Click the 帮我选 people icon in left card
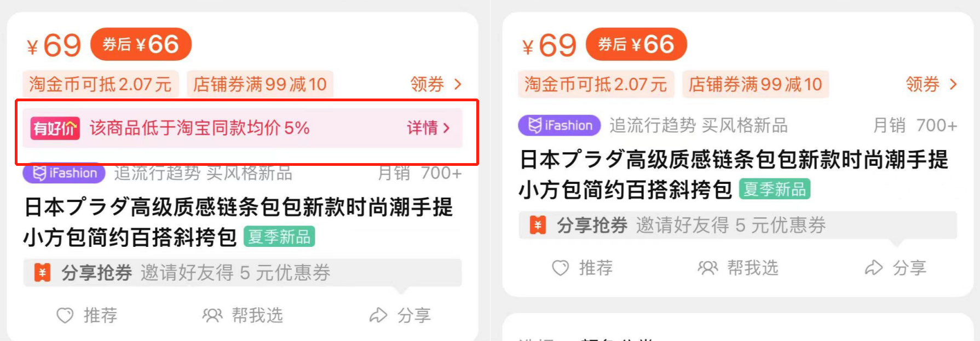 (212, 315)
